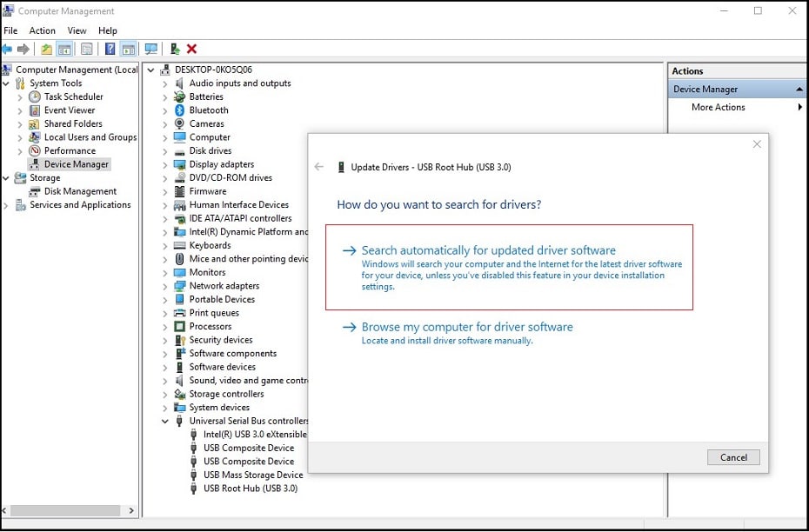The height and width of the screenshot is (532, 809).
Task: Select Intel(R) USB 3.0 eXtensible controller entry
Action: (255, 435)
